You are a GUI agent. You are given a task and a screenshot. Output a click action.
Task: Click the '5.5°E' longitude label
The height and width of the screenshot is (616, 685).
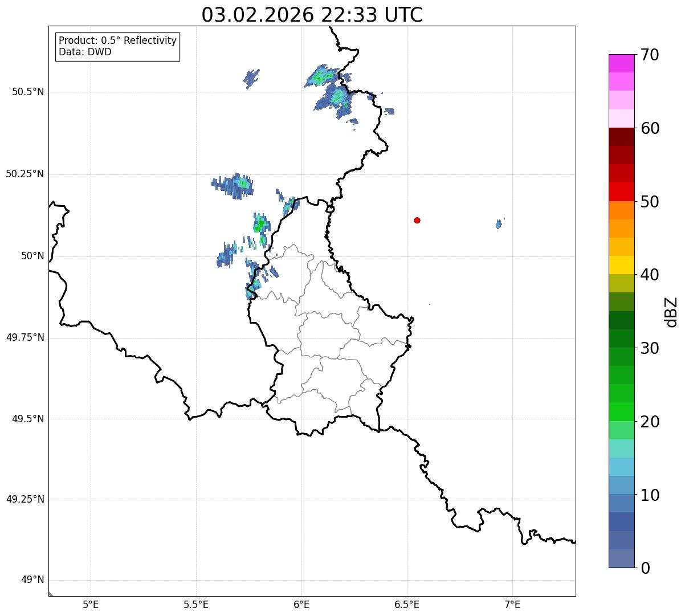pyautogui.click(x=196, y=604)
